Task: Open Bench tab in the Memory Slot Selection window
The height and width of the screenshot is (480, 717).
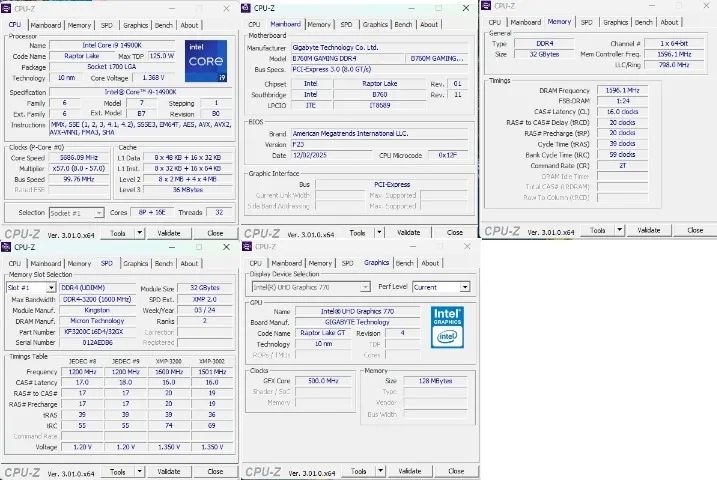Action: click(164, 263)
